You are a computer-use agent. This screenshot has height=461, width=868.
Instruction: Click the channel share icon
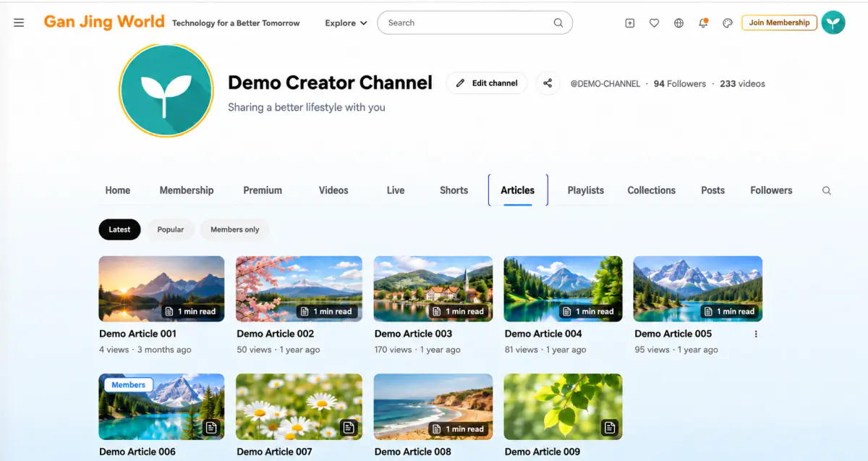pos(548,83)
